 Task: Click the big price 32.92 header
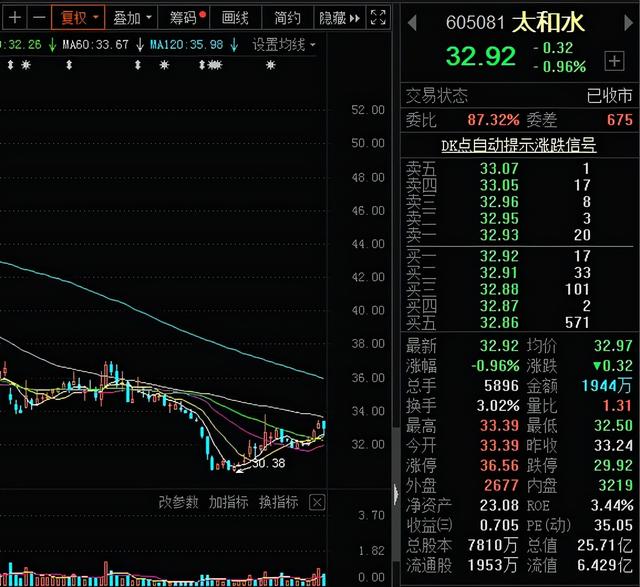tap(481, 56)
